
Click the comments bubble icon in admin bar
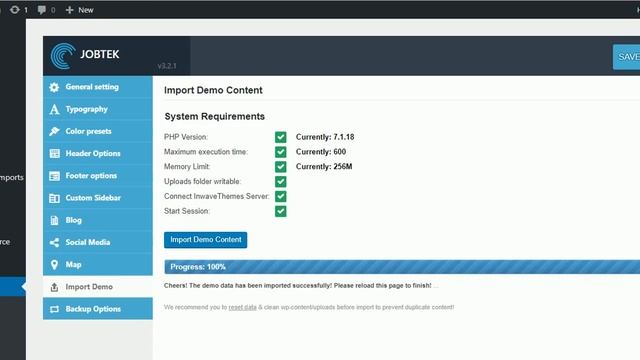point(41,9)
